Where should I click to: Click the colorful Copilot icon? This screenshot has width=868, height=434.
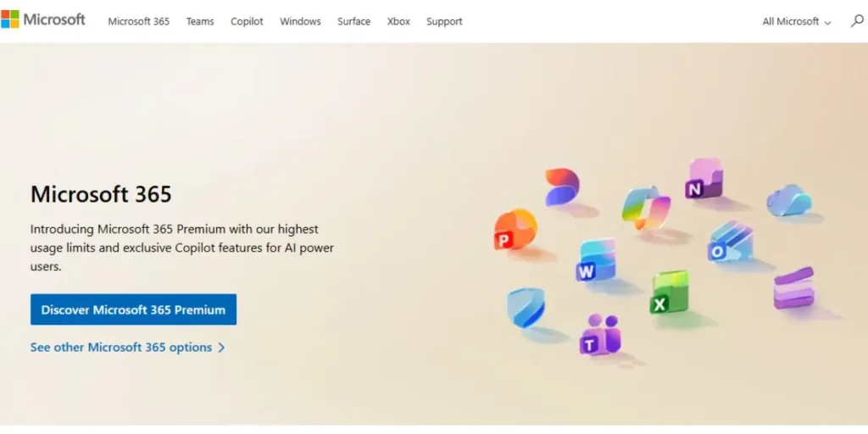click(x=646, y=208)
